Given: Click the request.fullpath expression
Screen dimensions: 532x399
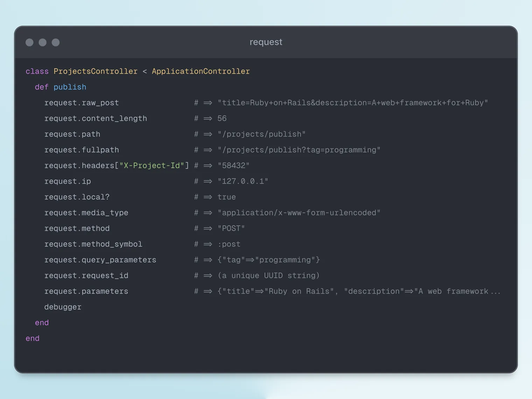Looking at the screenshot, I should pyautogui.click(x=82, y=150).
